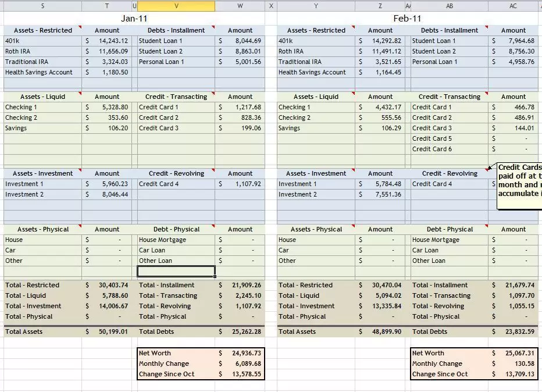Select Feb-11 Total Assets value 48,899.90
The width and height of the screenshot is (542, 392).
(380, 332)
